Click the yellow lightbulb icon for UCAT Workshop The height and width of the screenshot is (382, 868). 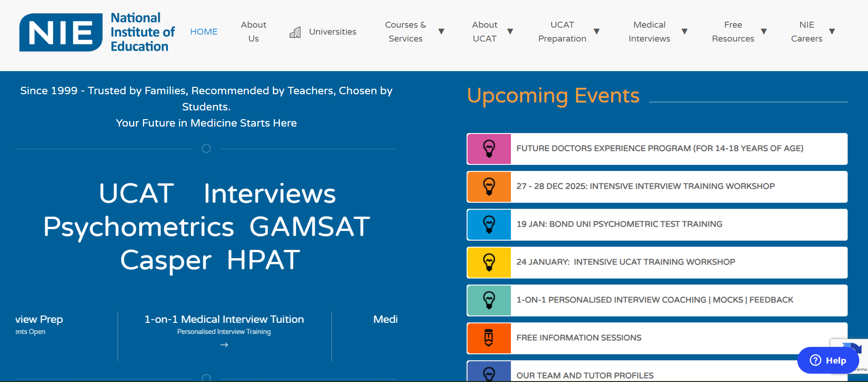[x=489, y=262]
